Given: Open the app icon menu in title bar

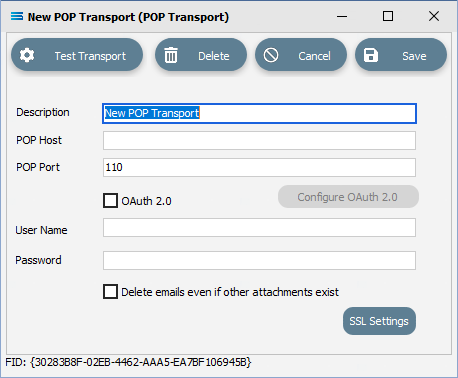Looking at the screenshot, I should [x=17, y=16].
